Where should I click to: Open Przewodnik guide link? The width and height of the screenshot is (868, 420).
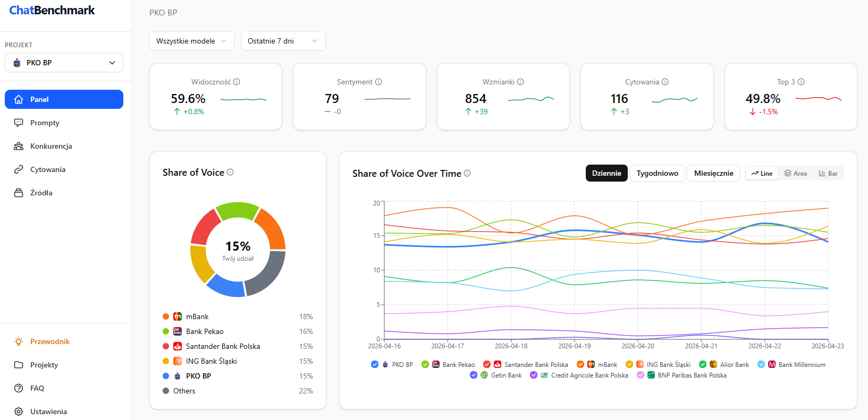[x=64, y=341]
